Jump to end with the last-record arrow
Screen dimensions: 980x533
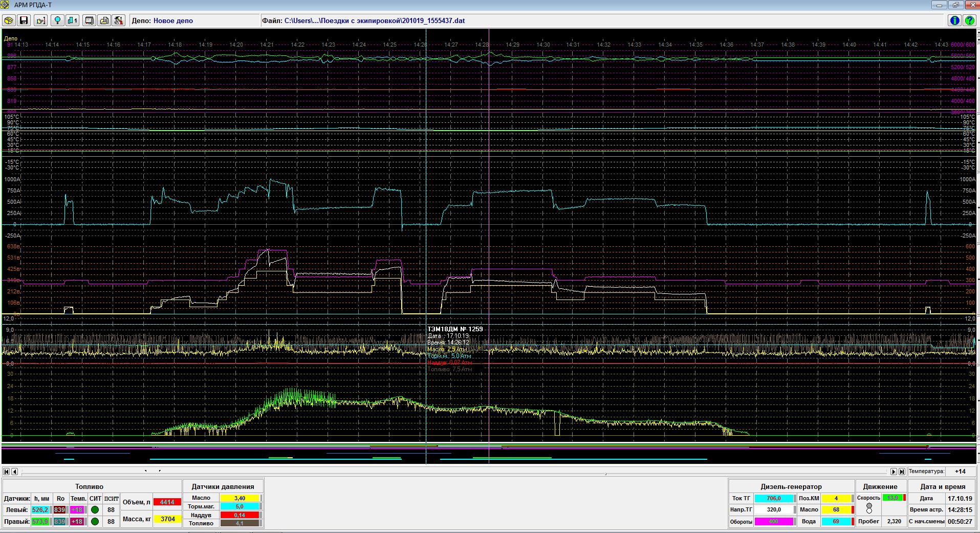point(902,472)
